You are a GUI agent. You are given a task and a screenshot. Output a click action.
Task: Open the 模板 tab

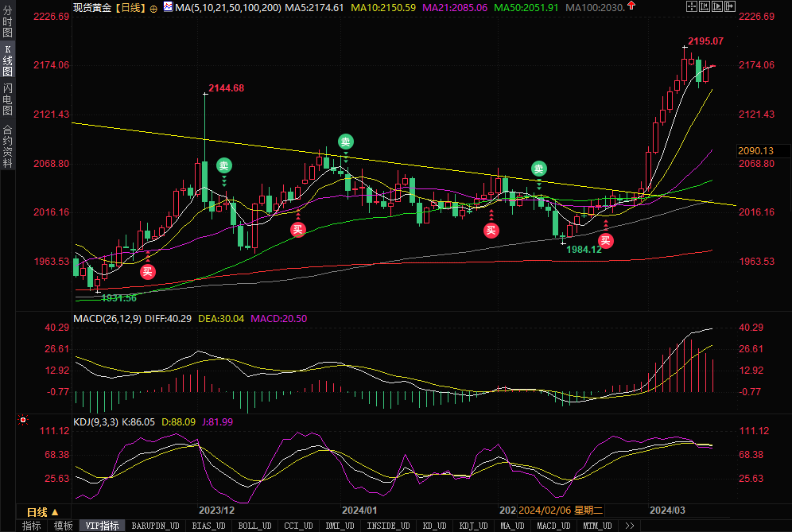pos(63,526)
